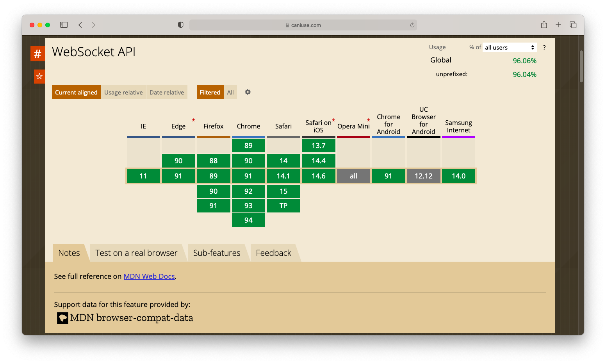The height and width of the screenshot is (364, 606).
Task: Select the Current aligned view
Action: coord(76,92)
